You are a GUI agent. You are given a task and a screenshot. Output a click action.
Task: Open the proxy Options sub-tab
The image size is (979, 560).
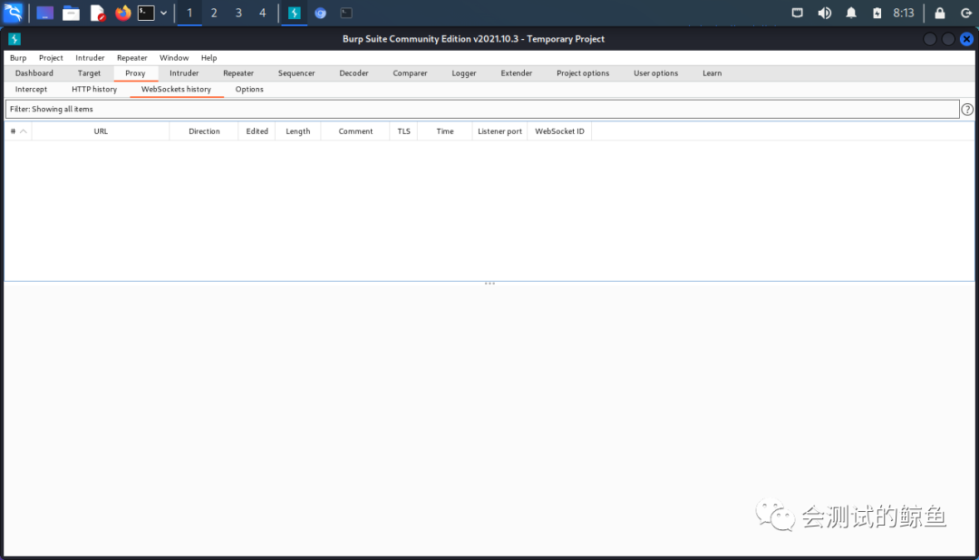click(x=249, y=90)
